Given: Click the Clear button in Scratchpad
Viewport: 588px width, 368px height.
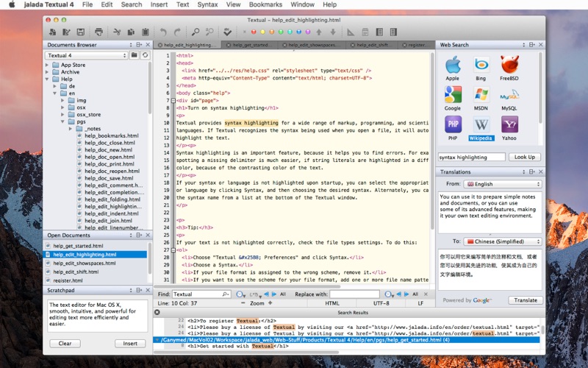Looking at the screenshot, I should click(x=65, y=343).
